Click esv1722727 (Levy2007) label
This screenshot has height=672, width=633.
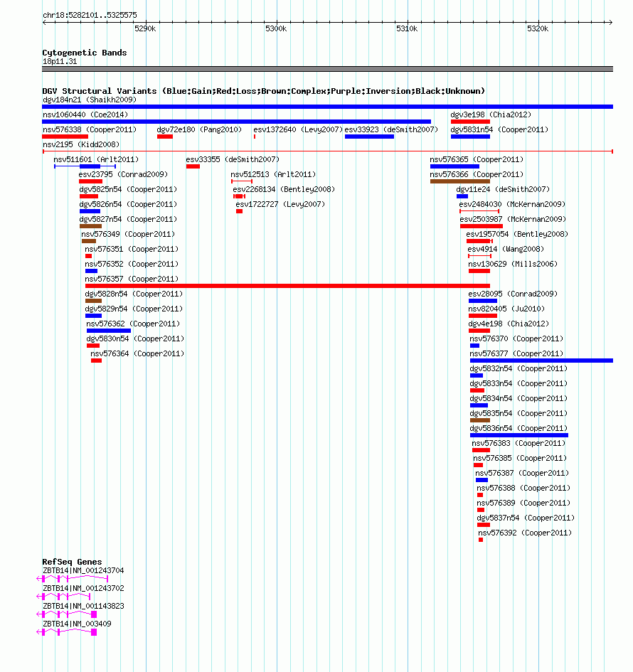click(280, 204)
